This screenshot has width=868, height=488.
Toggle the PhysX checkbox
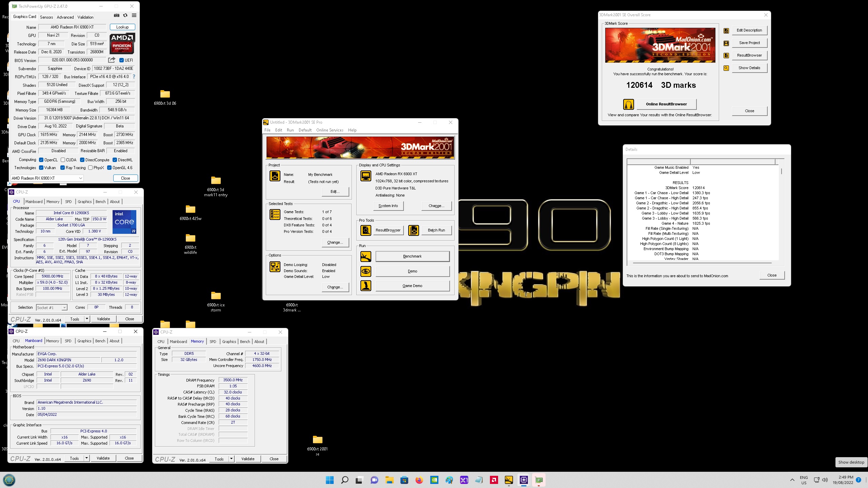point(90,168)
